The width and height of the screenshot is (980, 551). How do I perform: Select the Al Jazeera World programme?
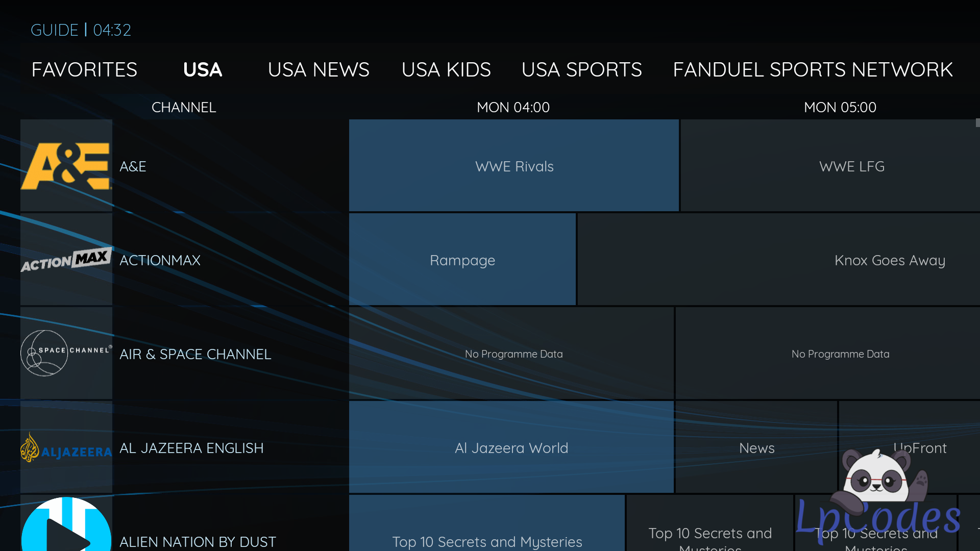pos(511,447)
